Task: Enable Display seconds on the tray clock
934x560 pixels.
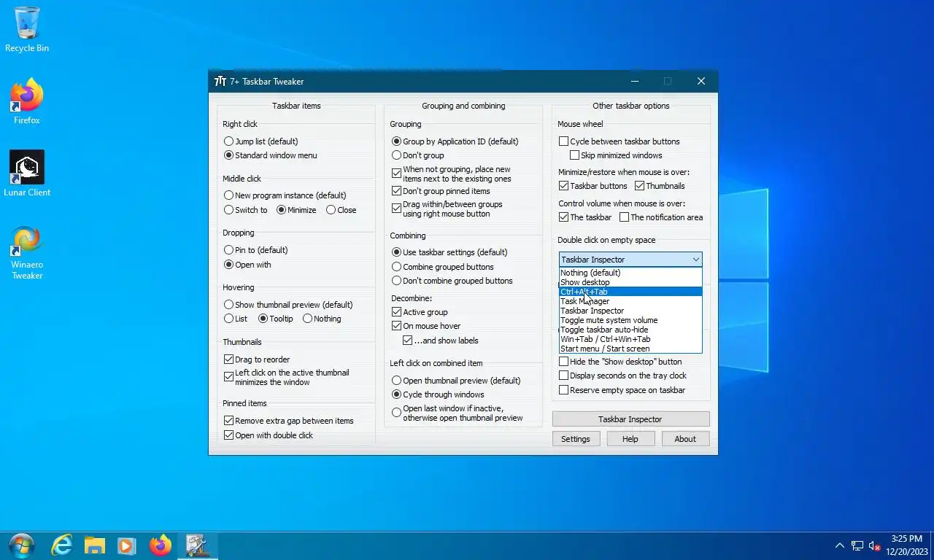Action: click(x=622, y=376)
